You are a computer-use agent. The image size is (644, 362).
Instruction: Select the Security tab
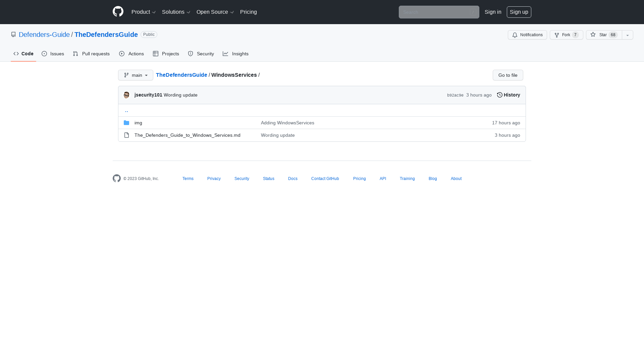click(201, 54)
